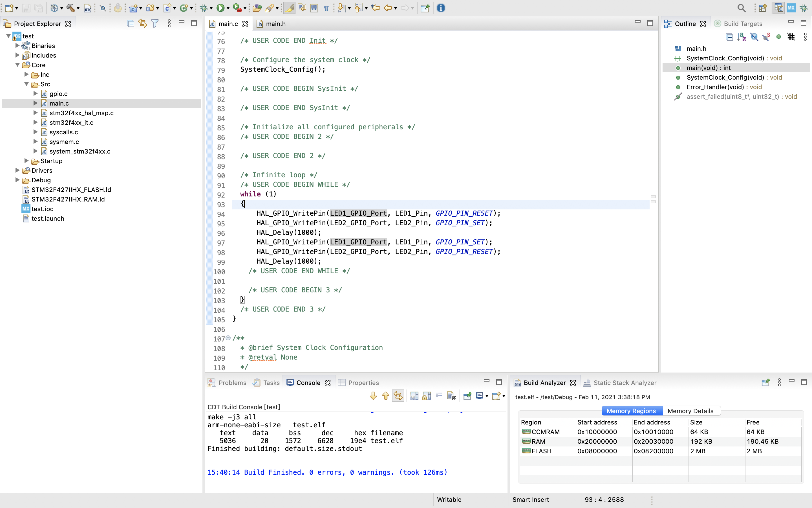Click the RAM row in Memory Regions
Image resolution: width=812 pixels, height=508 pixels.
[x=660, y=441]
